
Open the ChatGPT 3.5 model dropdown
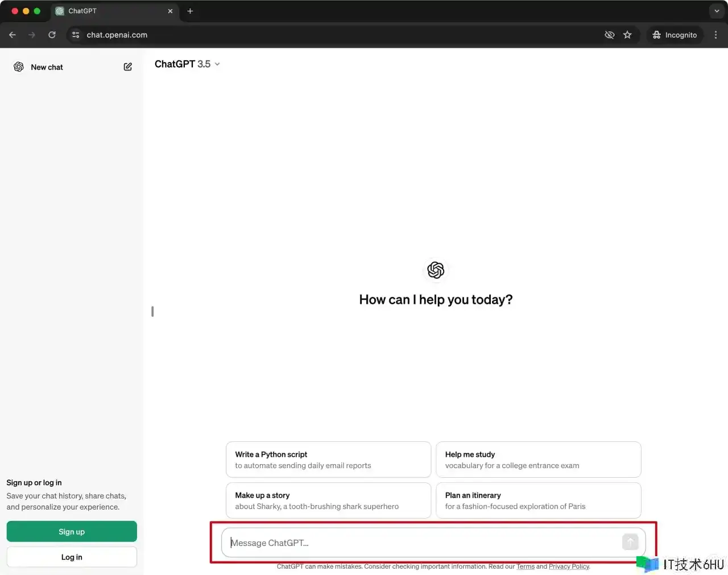pyautogui.click(x=187, y=64)
